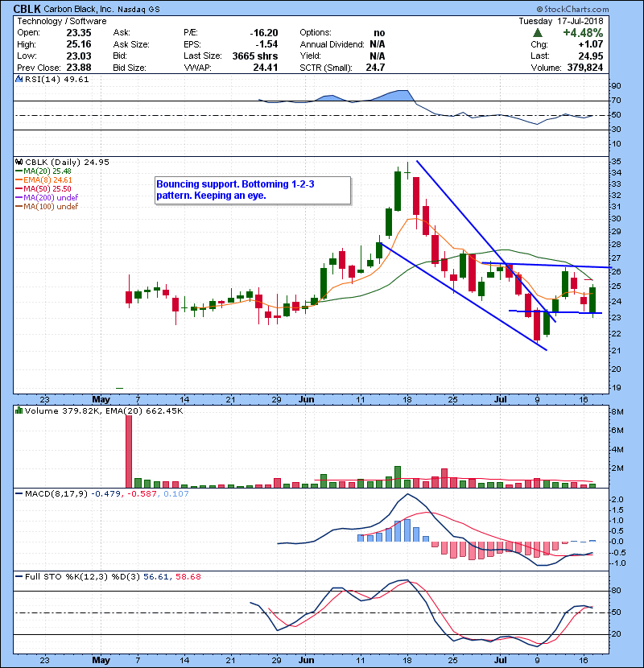Viewport: 644px width, 668px height.
Task: Click the MACD signal value -0.587
Action: click(x=142, y=494)
